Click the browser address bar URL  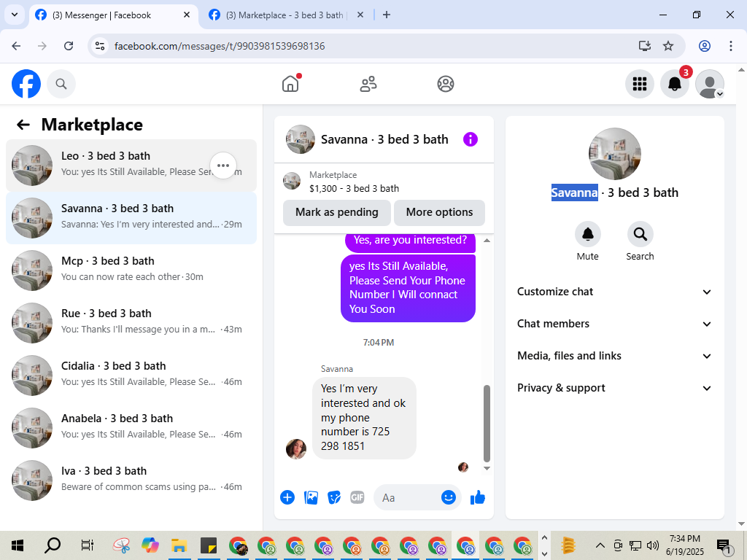coord(220,46)
